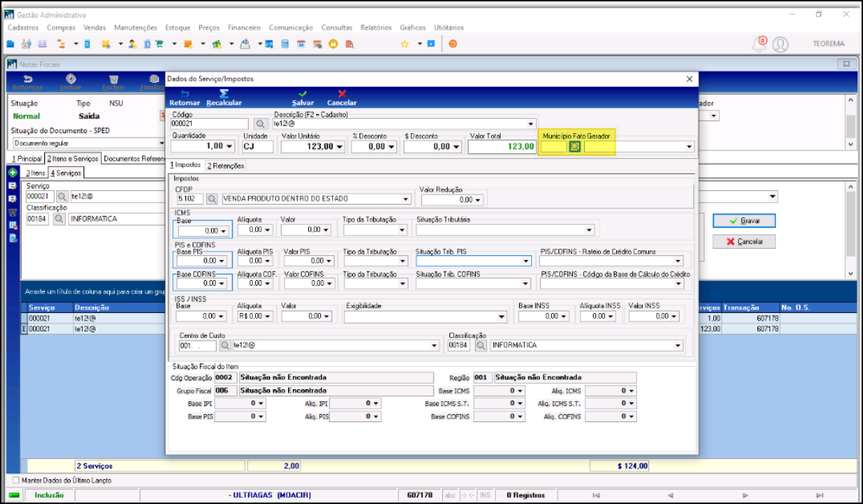Click the CFOP code field 5.102
The height and width of the screenshot is (504, 863).
190,200
